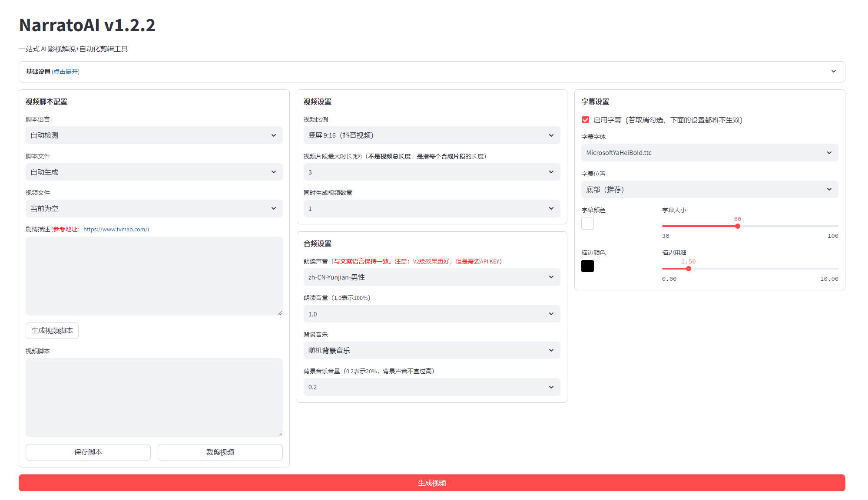
Task: Open the 脚本文件 自动生成 dropdown
Action: [x=154, y=172]
